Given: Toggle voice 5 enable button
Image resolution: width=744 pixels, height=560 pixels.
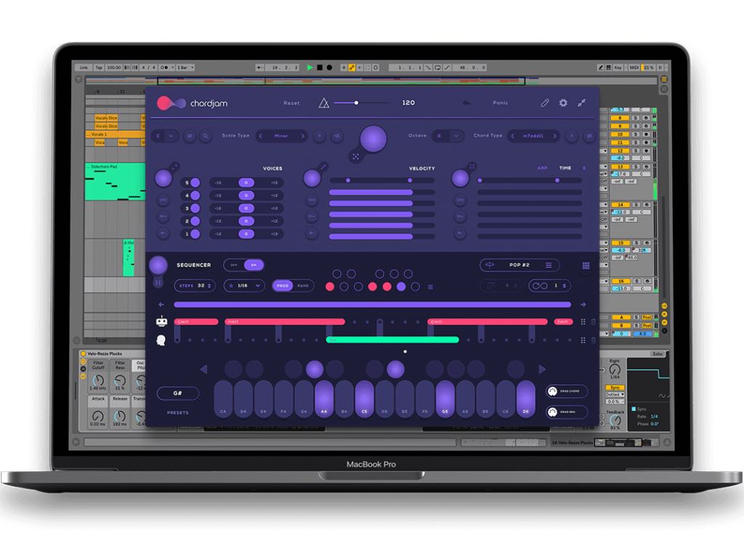Looking at the screenshot, I should pyautogui.click(x=195, y=183).
